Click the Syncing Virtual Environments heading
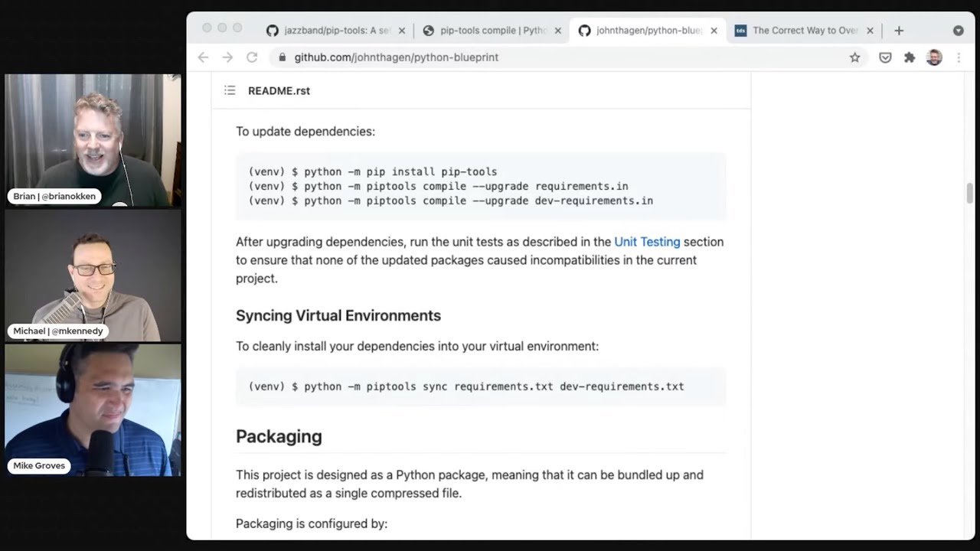This screenshot has width=980, height=551. click(338, 315)
